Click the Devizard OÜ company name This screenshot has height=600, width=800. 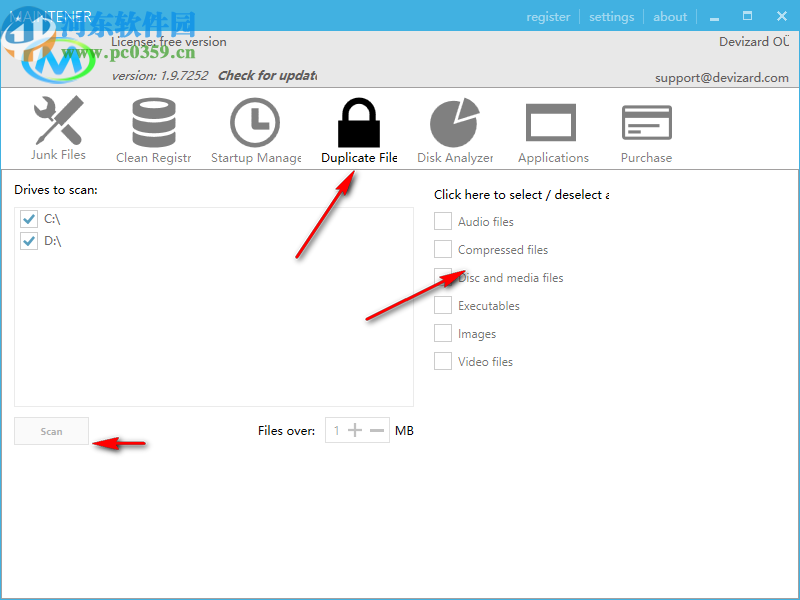click(754, 42)
